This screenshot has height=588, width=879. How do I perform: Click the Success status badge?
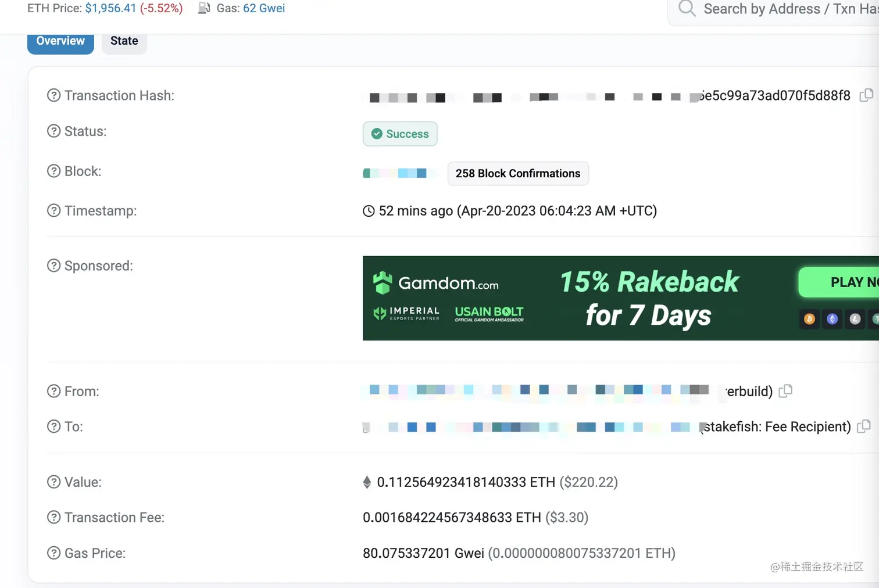click(x=400, y=134)
